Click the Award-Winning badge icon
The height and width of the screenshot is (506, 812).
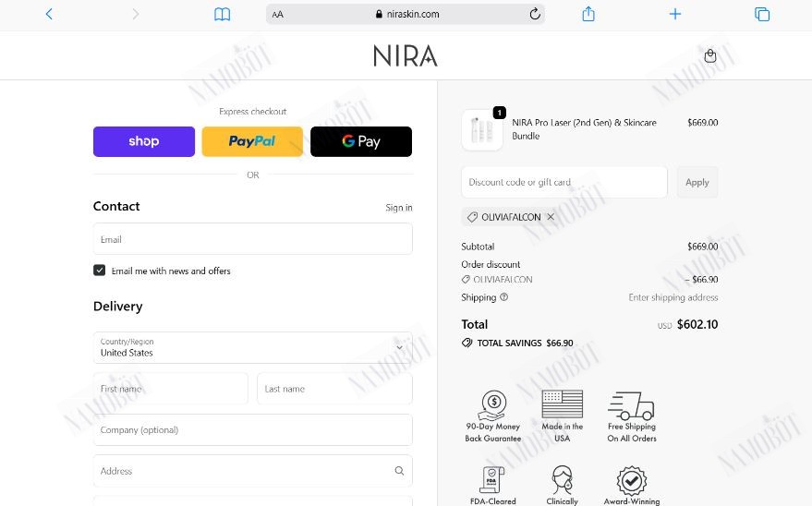pyautogui.click(x=631, y=481)
